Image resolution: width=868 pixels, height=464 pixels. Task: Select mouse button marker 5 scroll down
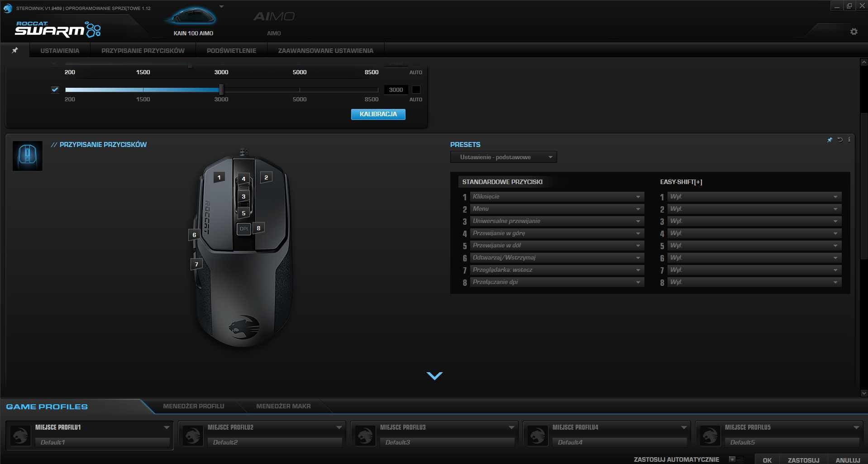(243, 213)
